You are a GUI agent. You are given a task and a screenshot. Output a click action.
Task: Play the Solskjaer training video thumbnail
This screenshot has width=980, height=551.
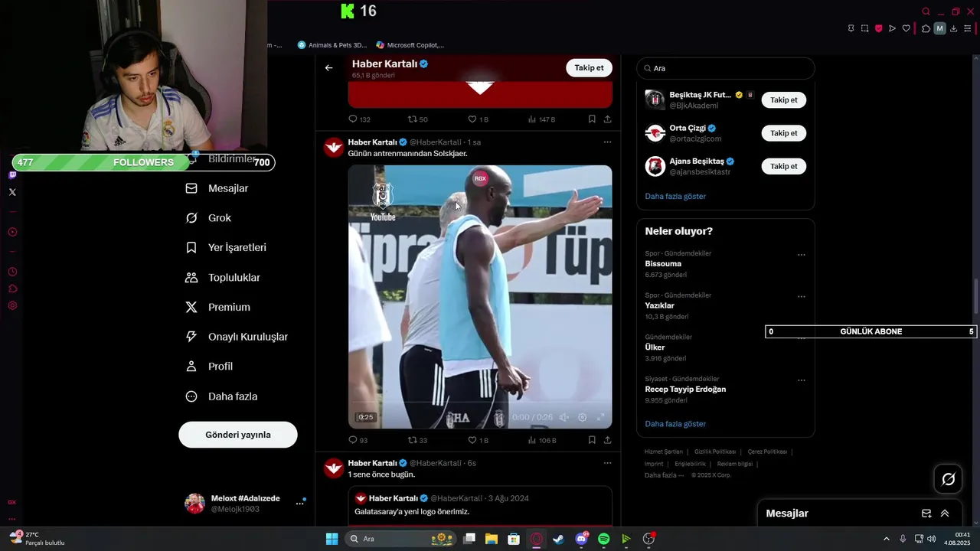tap(480, 297)
